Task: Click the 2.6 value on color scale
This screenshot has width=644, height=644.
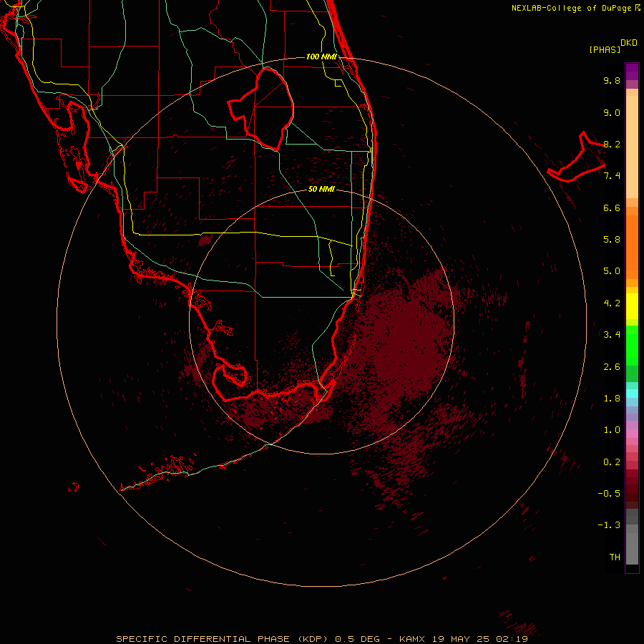Action: [612, 367]
